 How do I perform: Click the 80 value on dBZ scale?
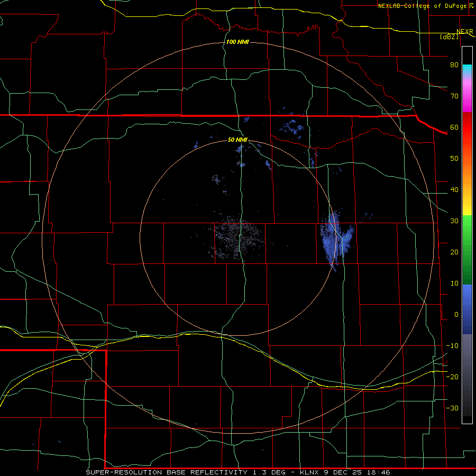pos(454,65)
